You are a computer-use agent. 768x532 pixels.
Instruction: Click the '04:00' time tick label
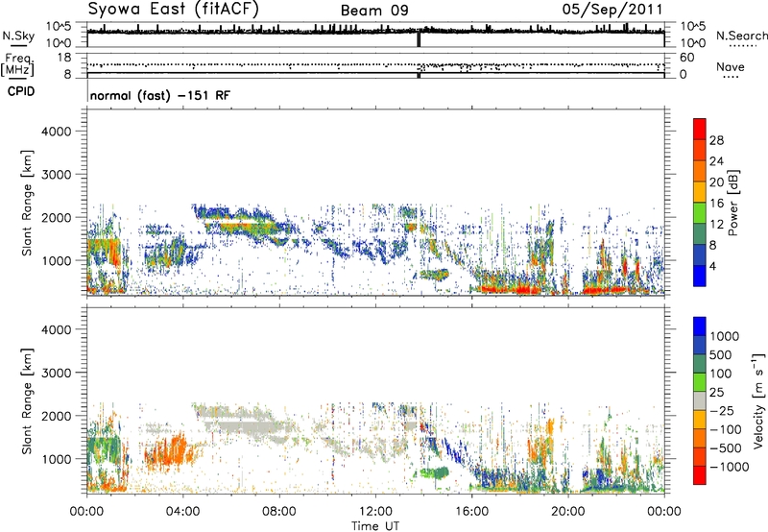click(182, 512)
